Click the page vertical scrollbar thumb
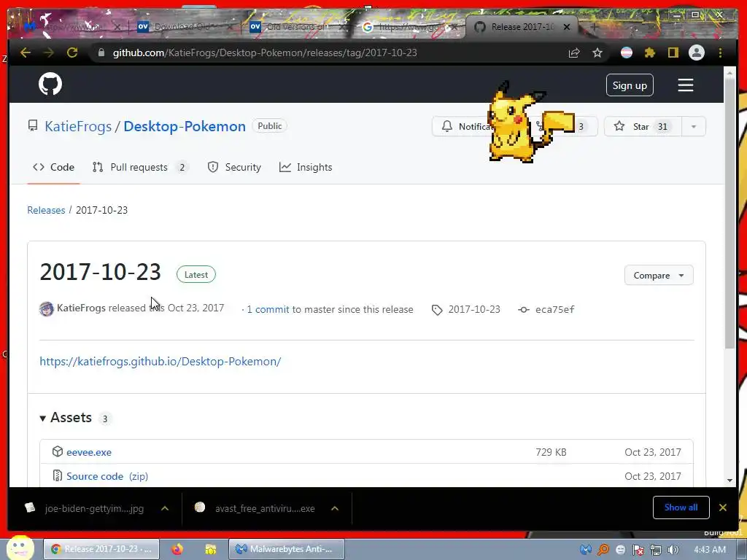747x560 pixels. pyautogui.click(x=729, y=214)
